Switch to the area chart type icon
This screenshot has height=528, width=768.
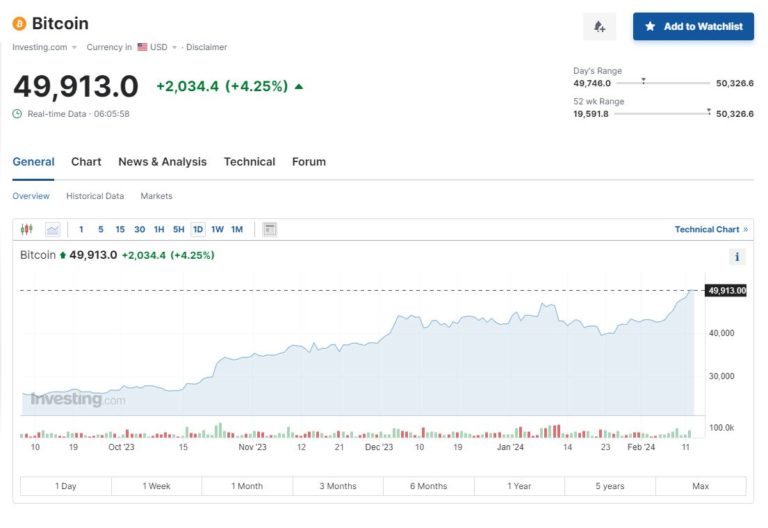[x=52, y=229]
